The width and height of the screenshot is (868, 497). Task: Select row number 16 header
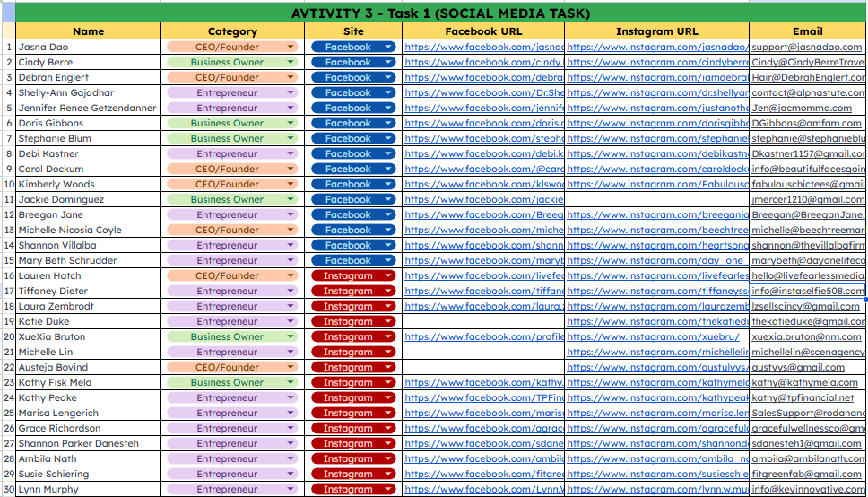(x=8, y=275)
